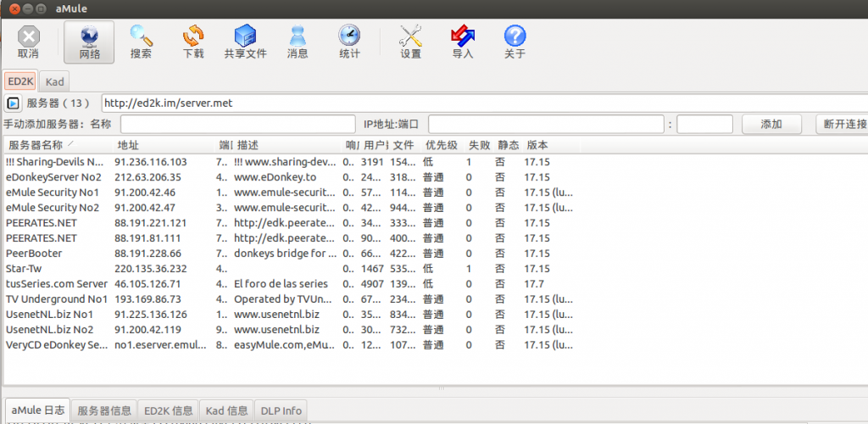868x424 pixels.
Task: Sort by 版本 (version) column header
Action: pos(551,146)
